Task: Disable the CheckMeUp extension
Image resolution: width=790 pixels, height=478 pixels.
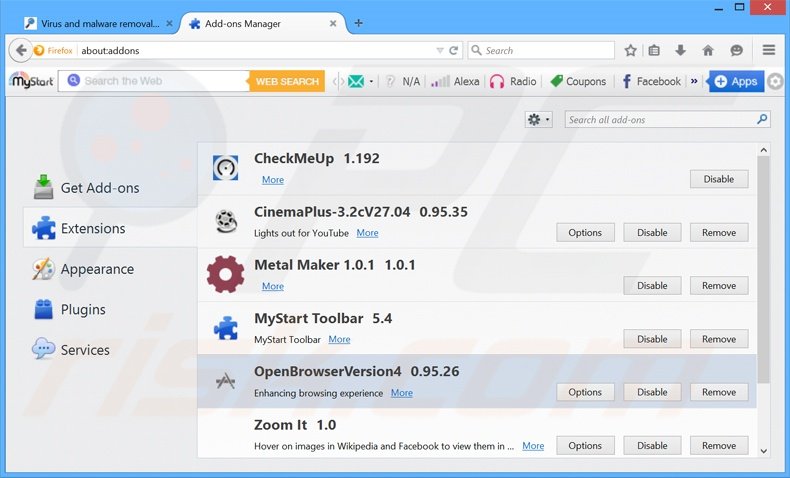Action: tap(719, 179)
